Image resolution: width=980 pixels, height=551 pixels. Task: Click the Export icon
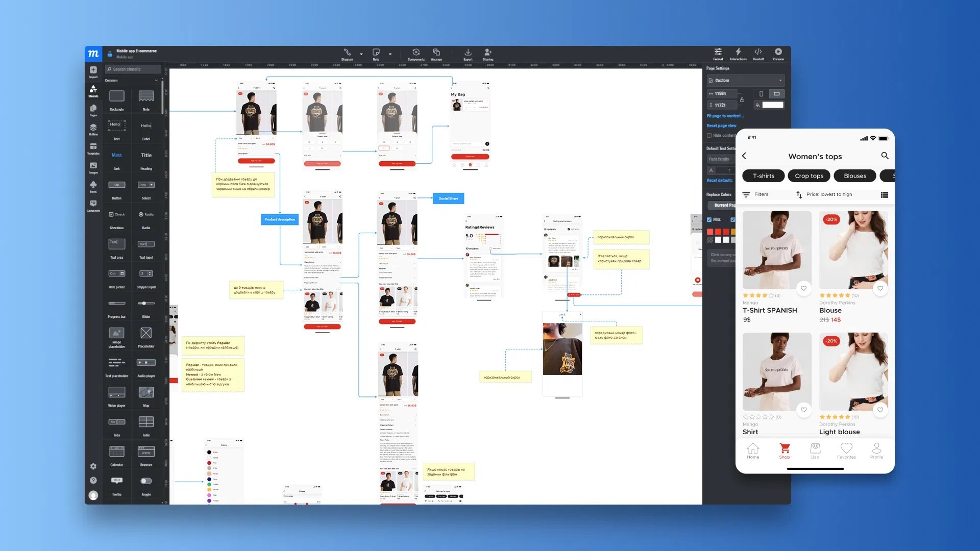(468, 54)
